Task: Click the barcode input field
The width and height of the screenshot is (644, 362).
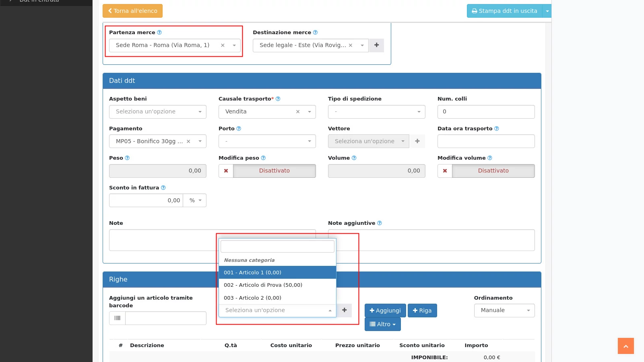Action: coord(166,318)
